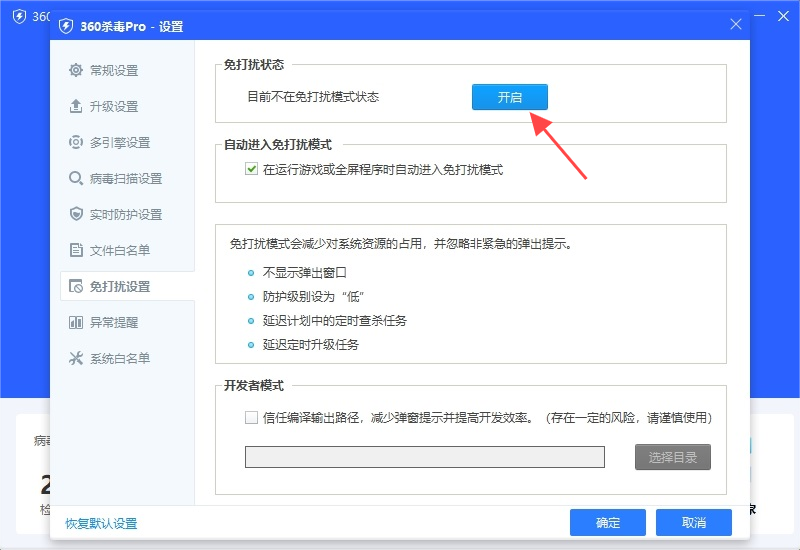Click the text 目前不在免打扰模式状态

click(x=313, y=97)
